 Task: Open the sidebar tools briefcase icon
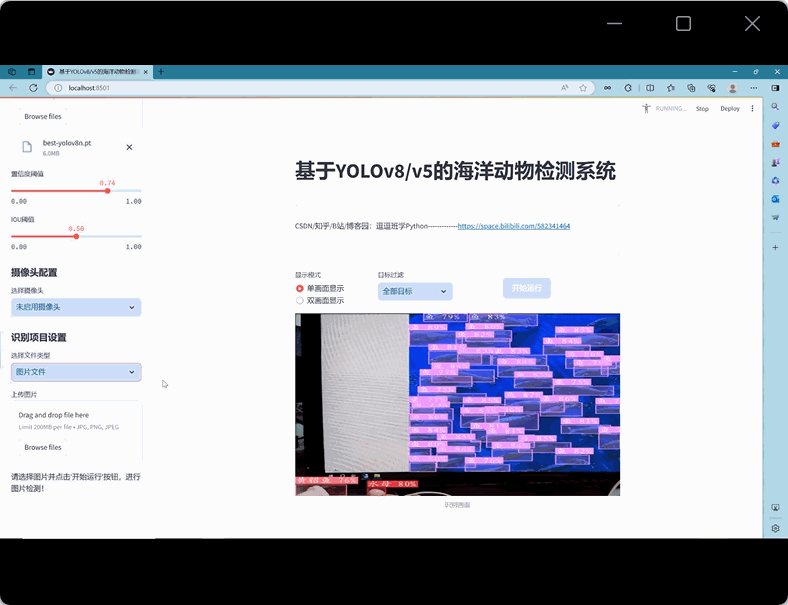(775, 144)
